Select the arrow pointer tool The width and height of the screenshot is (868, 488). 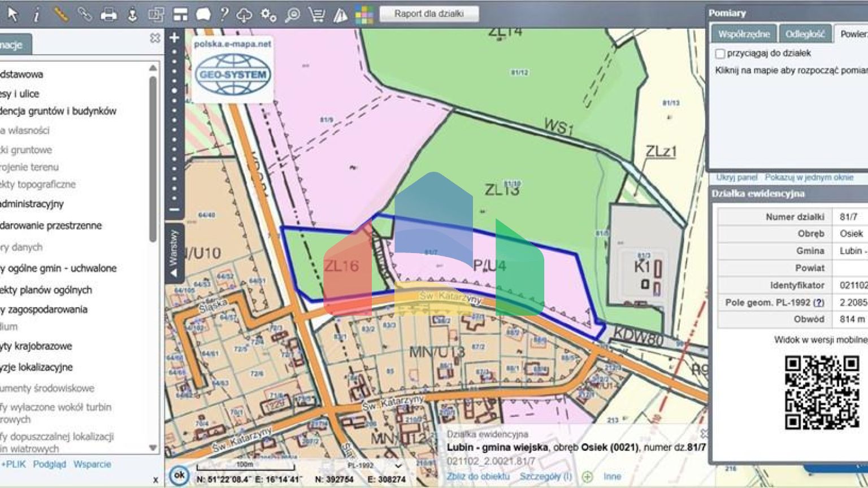point(12,14)
